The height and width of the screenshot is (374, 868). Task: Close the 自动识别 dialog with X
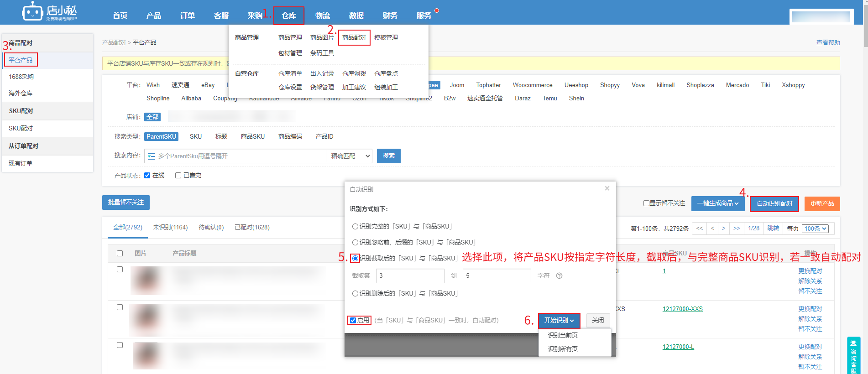coord(607,188)
